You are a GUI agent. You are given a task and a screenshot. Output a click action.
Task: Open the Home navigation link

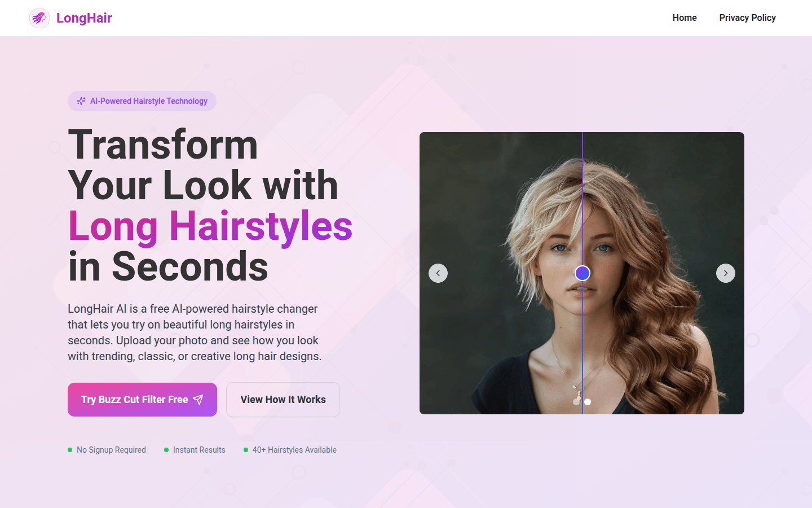point(685,18)
